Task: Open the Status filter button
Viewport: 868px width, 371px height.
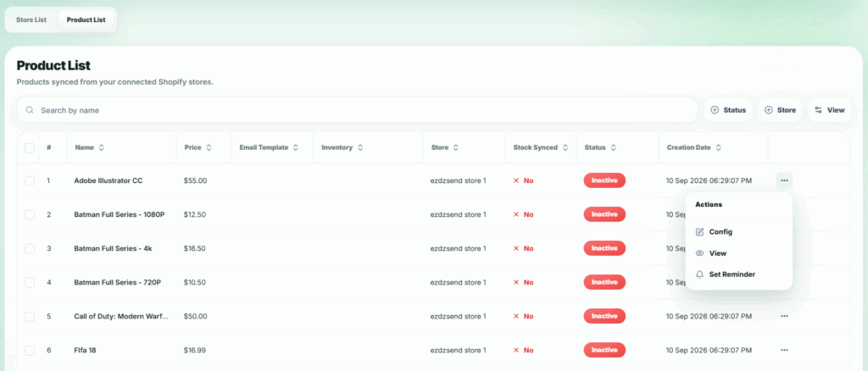Action: 728,110
